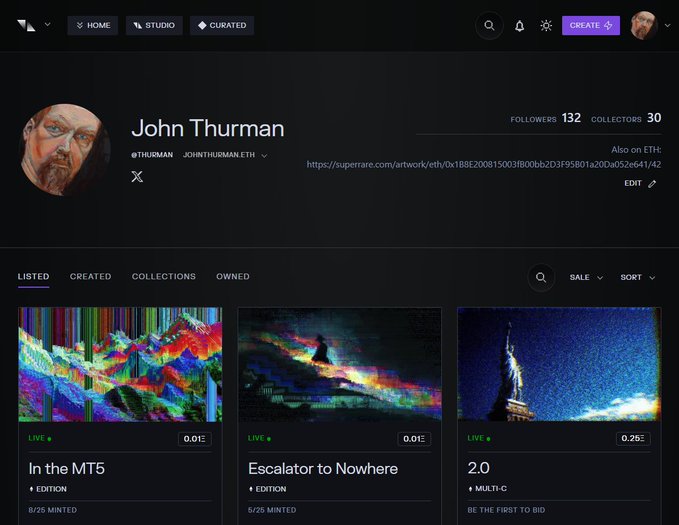
Task: Click 0.01 price badge on Escalator to Nowhere
Action: click(414, 439)
